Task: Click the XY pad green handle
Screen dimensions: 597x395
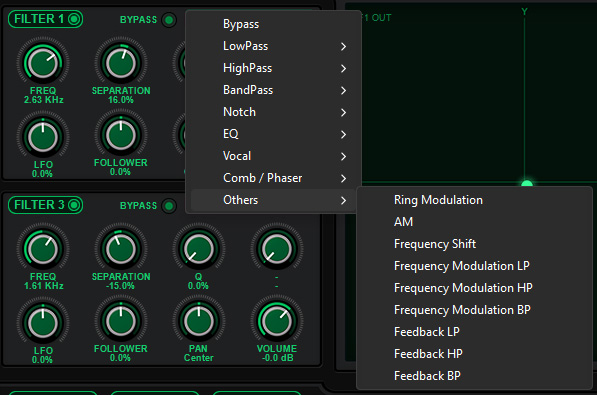Action: tap(527, 184)
